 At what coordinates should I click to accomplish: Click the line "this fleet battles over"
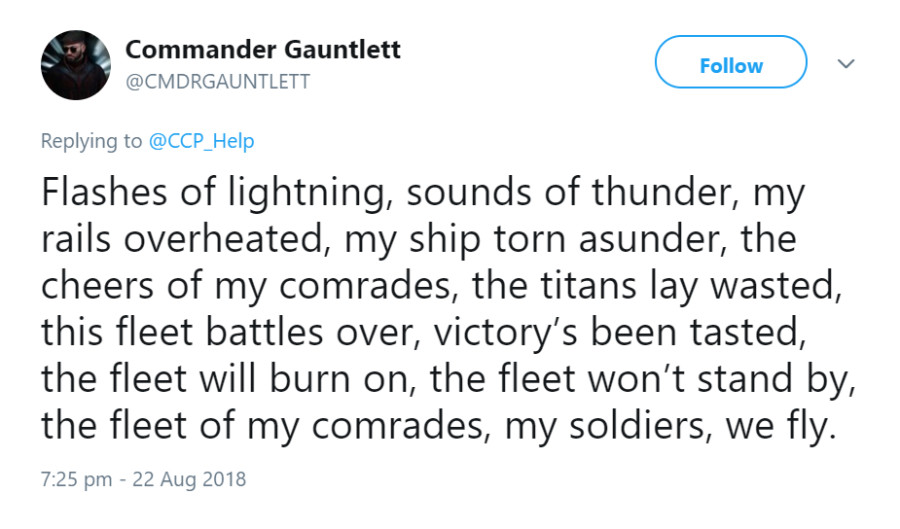click(424, 333)
